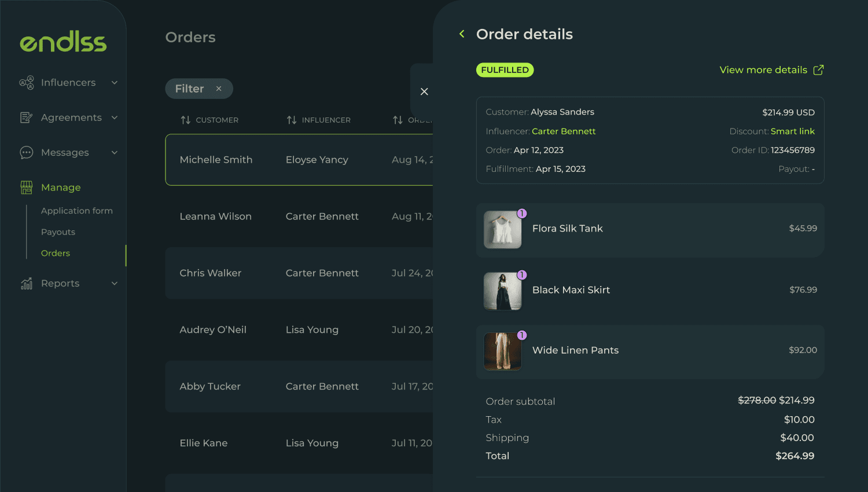The width and height of the screenshot is (868, 492).
Task: Click quantity badge on Flora Silk Tank
Action: point(521,214)
